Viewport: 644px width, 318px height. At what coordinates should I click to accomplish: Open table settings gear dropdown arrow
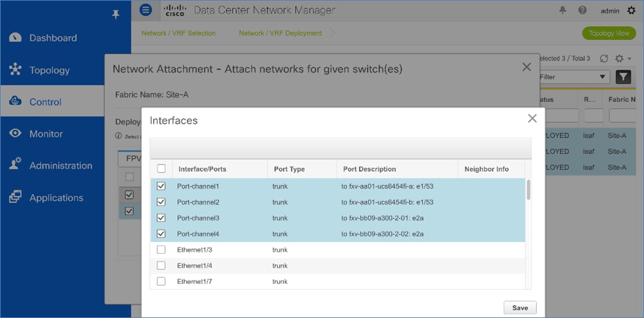coord(629,59)
